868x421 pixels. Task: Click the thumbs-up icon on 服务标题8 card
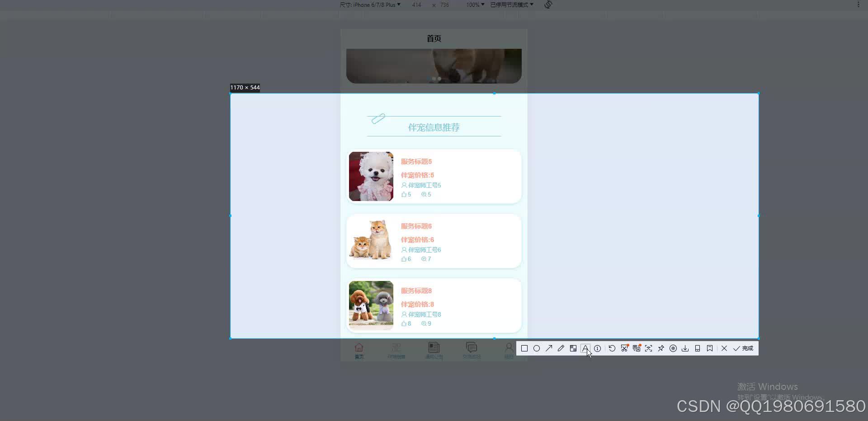[404, 324]
